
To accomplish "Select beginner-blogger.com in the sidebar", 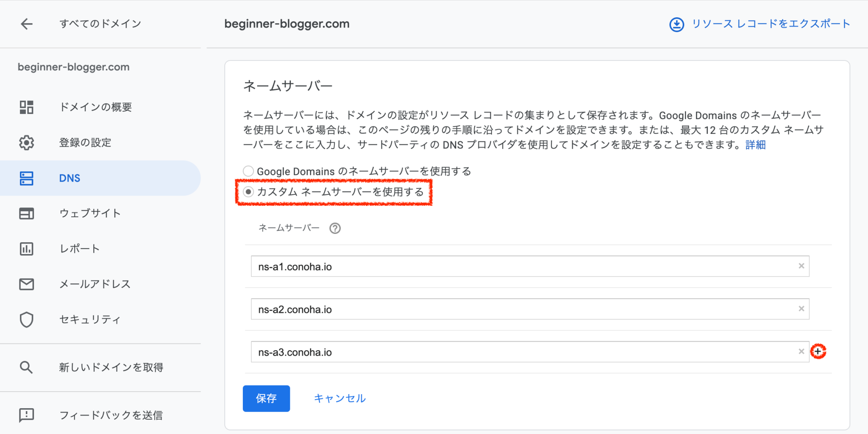I will pos(73,66).
